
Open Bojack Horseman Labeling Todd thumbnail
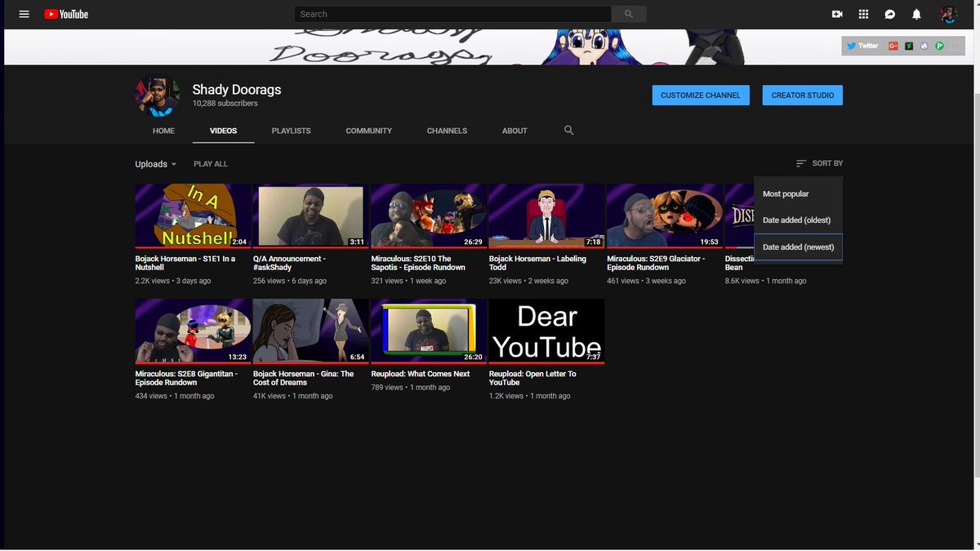coord(547,216)
